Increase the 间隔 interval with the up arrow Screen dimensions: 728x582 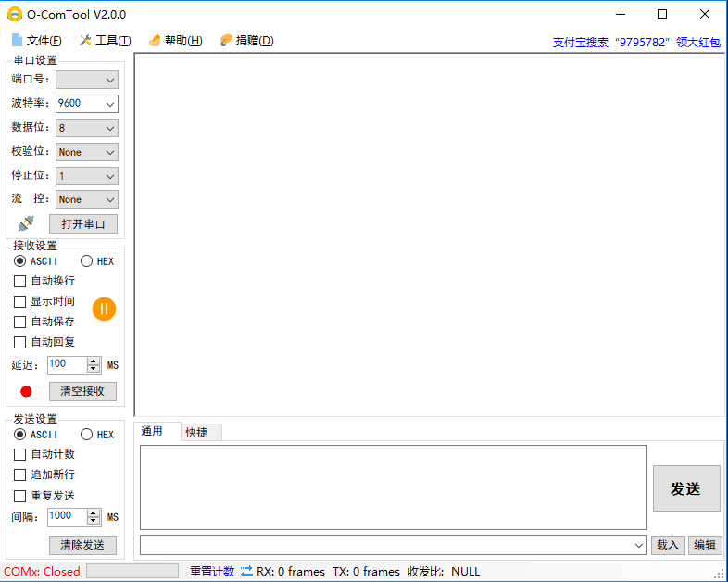pyautogui.click(x=94, y=512)
